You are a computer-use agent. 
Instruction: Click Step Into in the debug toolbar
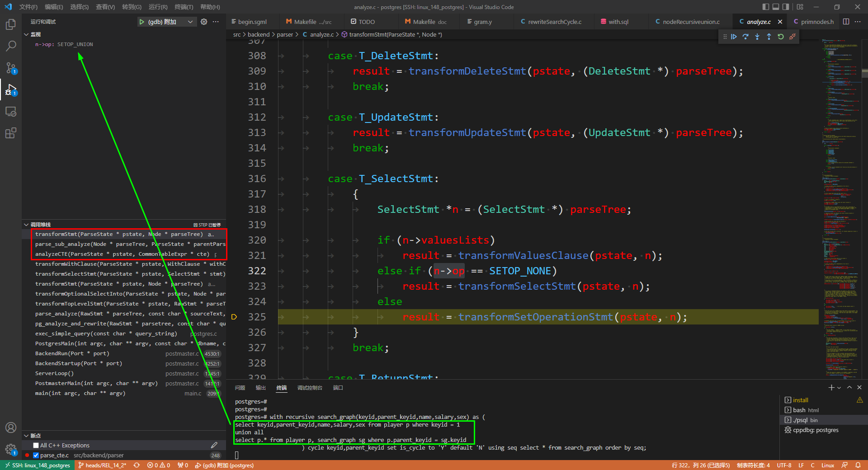757,37
